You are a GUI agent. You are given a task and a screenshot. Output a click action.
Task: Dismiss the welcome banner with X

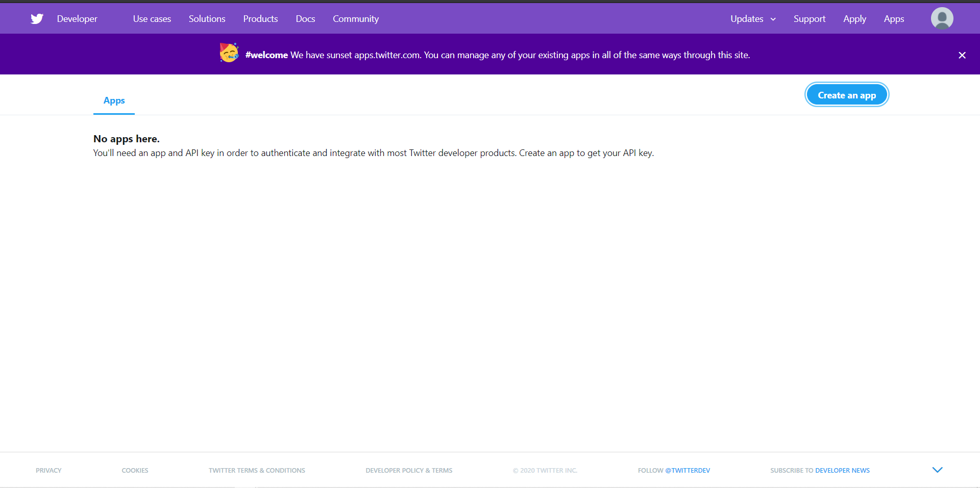(x=962, y=55)
